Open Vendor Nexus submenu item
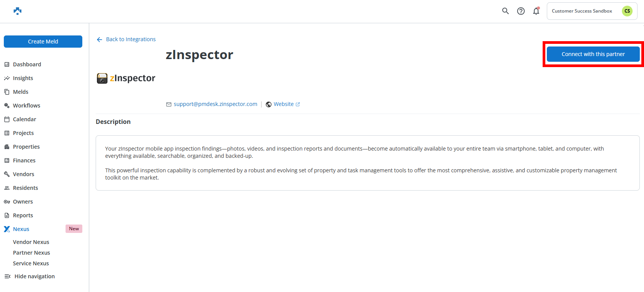644x292 pixels. tap(31, 242)
